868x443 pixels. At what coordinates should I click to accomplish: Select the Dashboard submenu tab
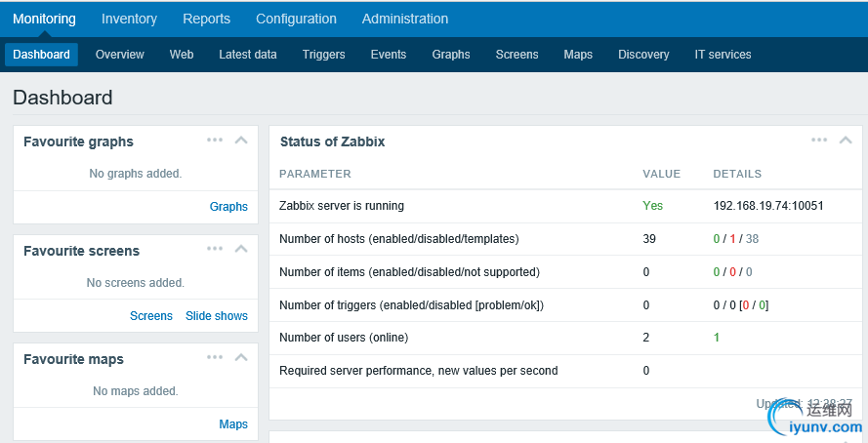[42, 55]
